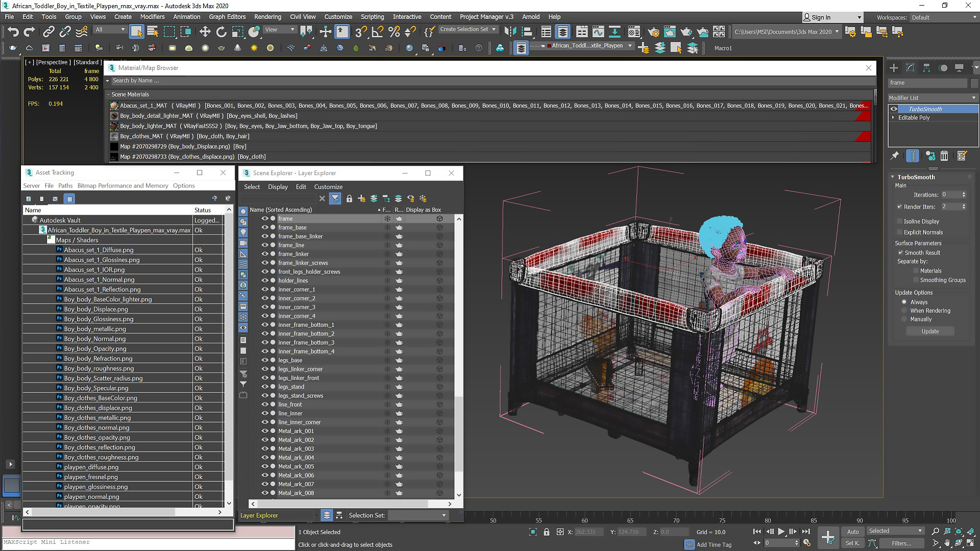Image resolution: width=980 pixels, height=551 pixels.
Task: Open the Render Setup teapot icon
Action: click(x=653, y=32)
